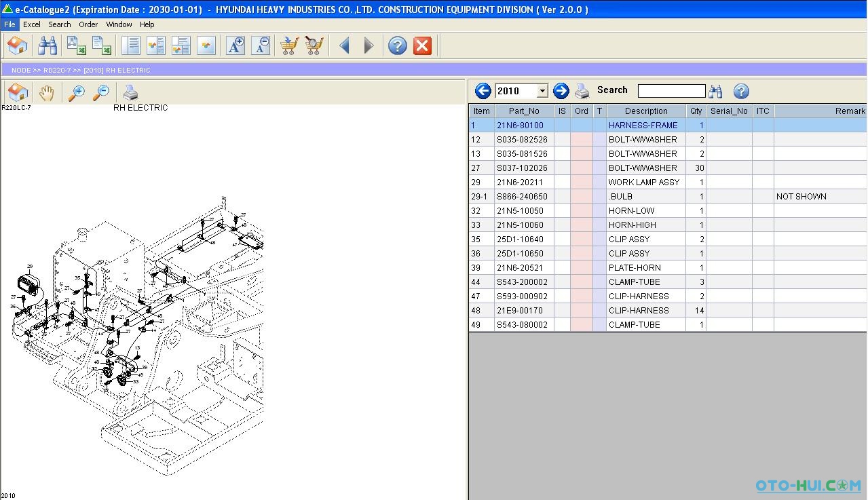Click the Home icon in the main toolbar
The image size is (868, 500).
(x=18, y=45)
